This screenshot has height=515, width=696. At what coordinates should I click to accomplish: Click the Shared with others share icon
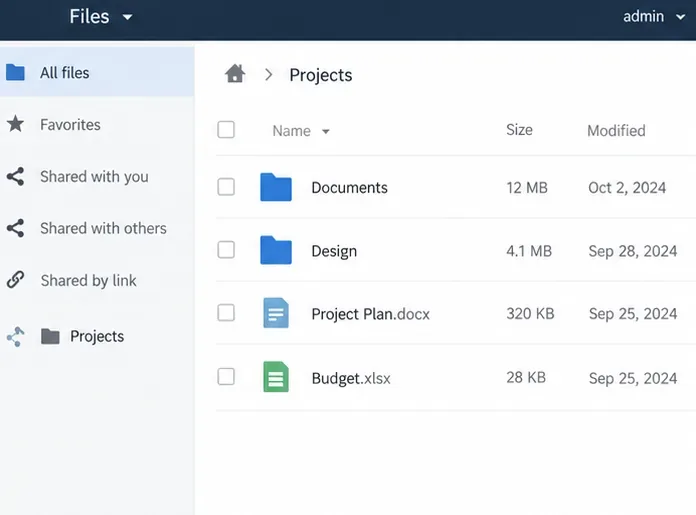[16, 228]
